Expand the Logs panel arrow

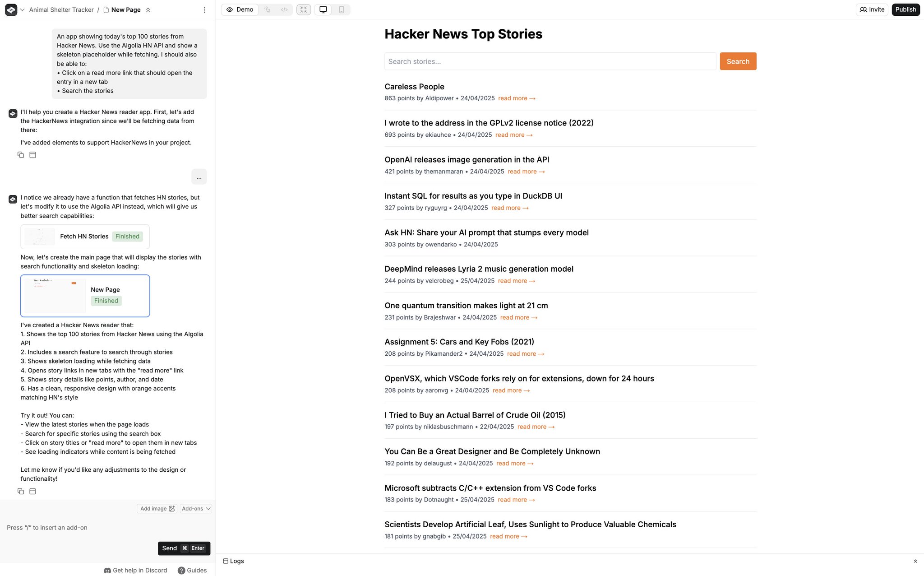point(915,561)
